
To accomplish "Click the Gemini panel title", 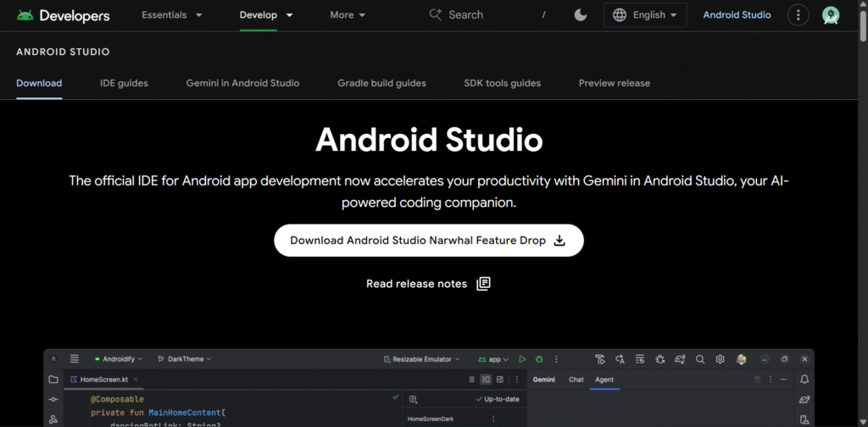I will pyautogui.click(x=543, y=380).
